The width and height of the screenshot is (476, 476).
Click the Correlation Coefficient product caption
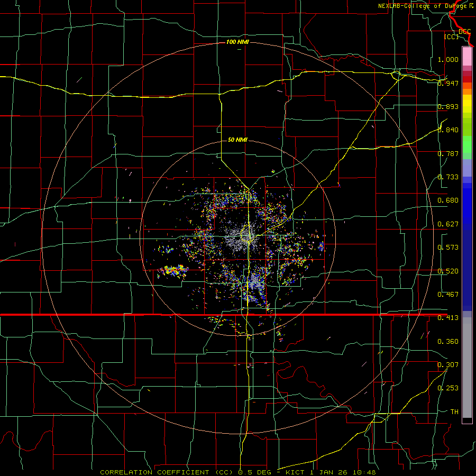click(238, 472)
